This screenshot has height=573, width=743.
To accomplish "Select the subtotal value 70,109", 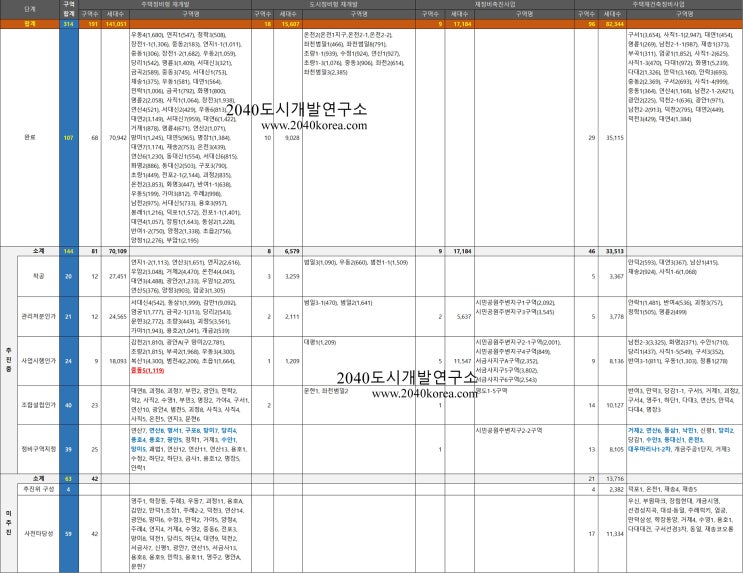I will tap(118, 251).
